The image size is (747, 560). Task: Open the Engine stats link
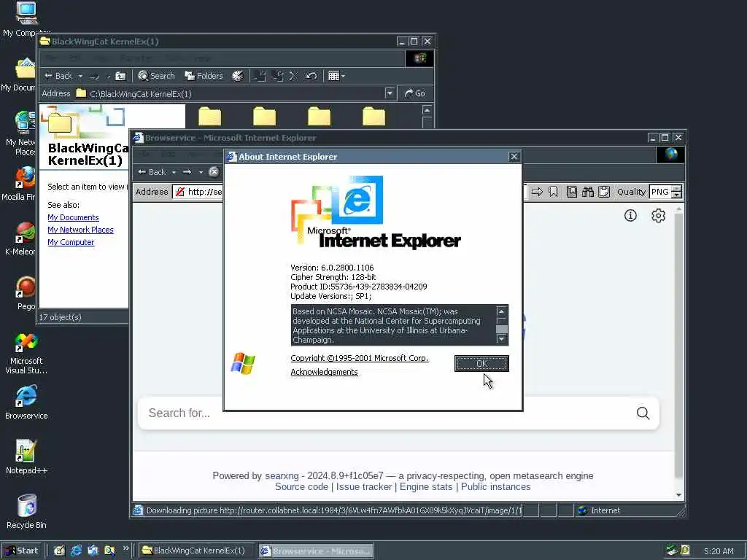pyautogui.click(x=426, y=486)
